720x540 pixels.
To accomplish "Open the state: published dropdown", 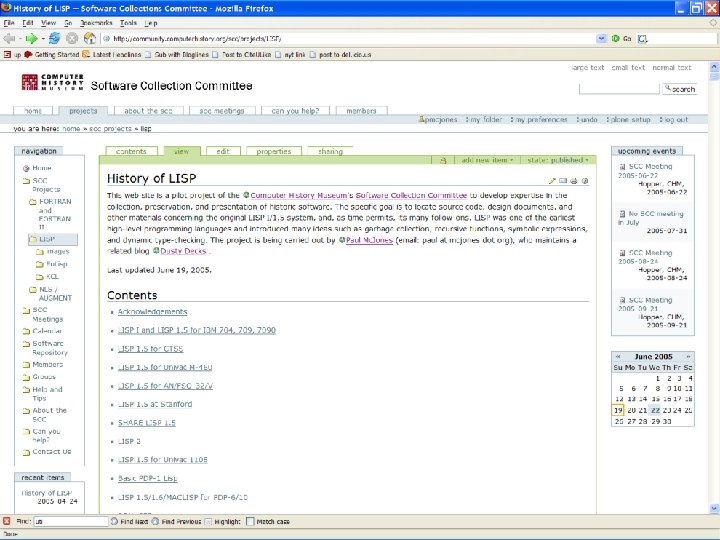I will [557, 160].
